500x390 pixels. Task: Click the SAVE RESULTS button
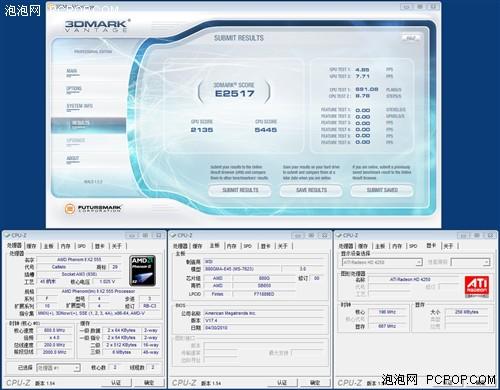point(311,190)
